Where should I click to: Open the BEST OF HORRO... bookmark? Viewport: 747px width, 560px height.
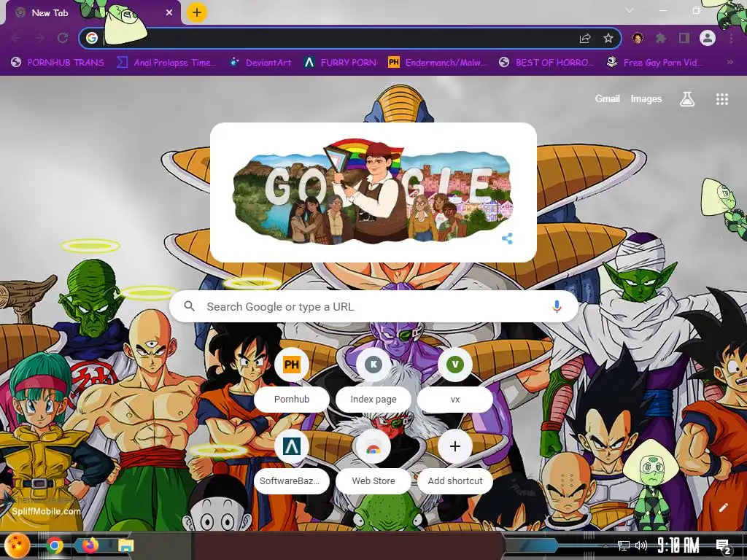546,63
